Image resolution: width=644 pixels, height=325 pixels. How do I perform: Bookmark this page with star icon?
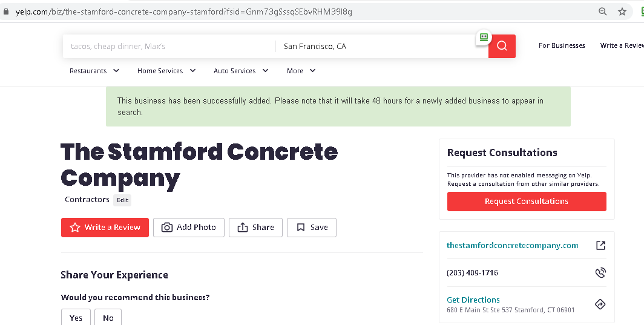tap(622, 11)
